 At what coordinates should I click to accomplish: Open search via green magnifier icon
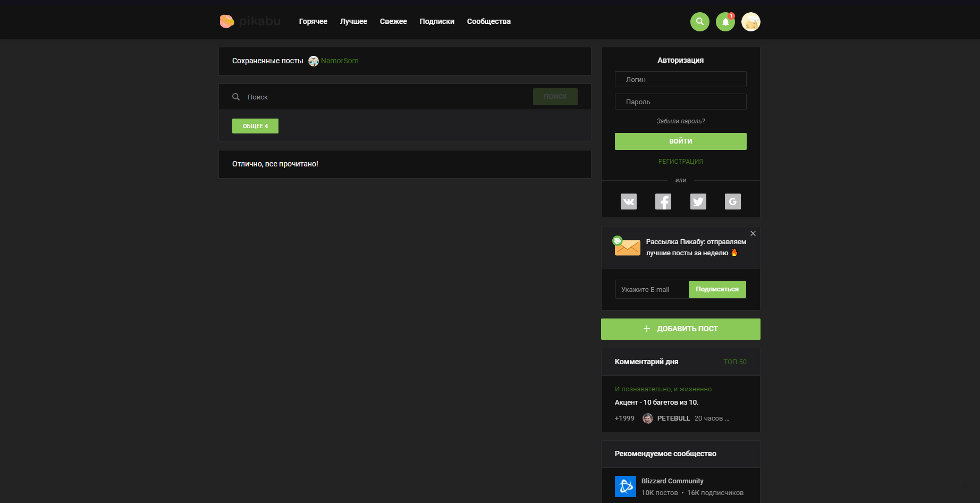tap(699, 22)
